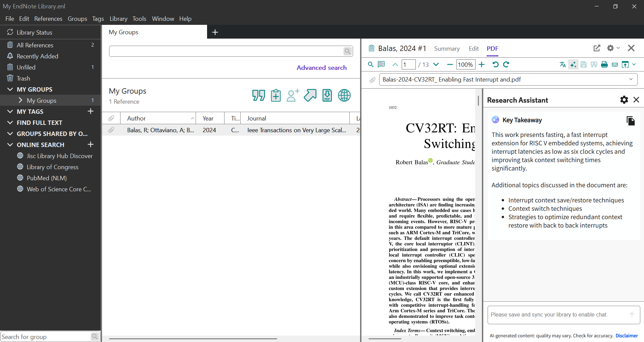The width and height of the screenshot is (644, 342).
Task: Switch to the Summary tab
Action: click(447, 49)
